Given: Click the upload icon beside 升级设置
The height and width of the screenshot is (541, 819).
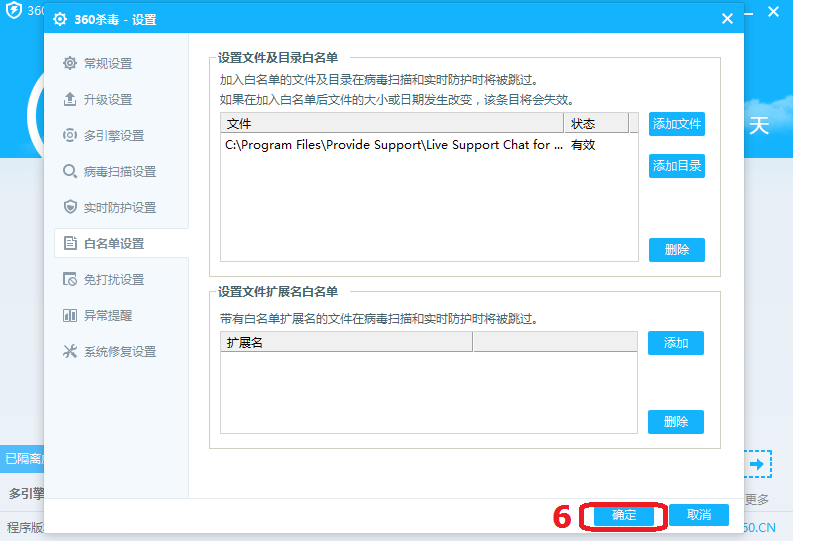Looking at the screenshot, I should [x=70, y=99].
